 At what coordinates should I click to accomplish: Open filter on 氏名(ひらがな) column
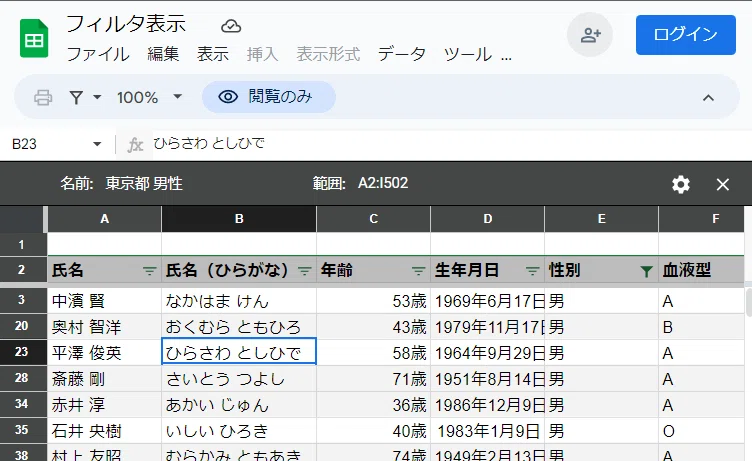tap(305, 271)
